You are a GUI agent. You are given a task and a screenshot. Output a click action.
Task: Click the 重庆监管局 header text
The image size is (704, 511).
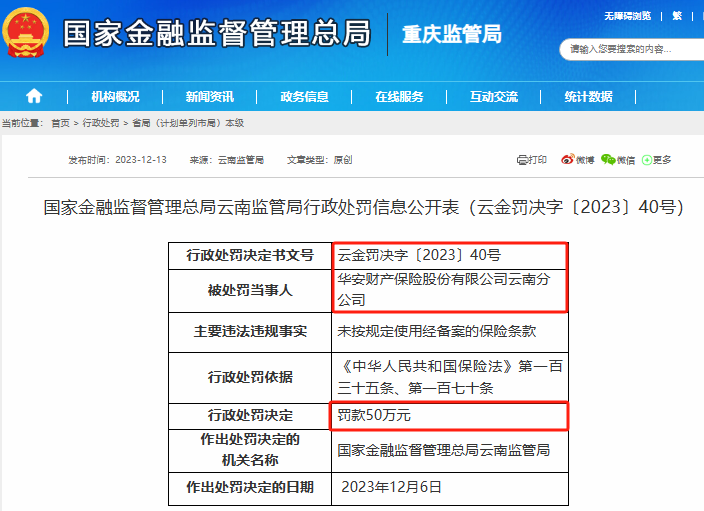click(x=452, y=35)
